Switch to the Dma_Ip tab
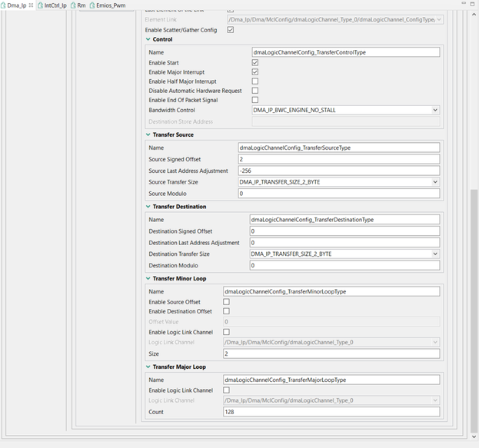This screenshot has width=479, height=448. [16, 5]
